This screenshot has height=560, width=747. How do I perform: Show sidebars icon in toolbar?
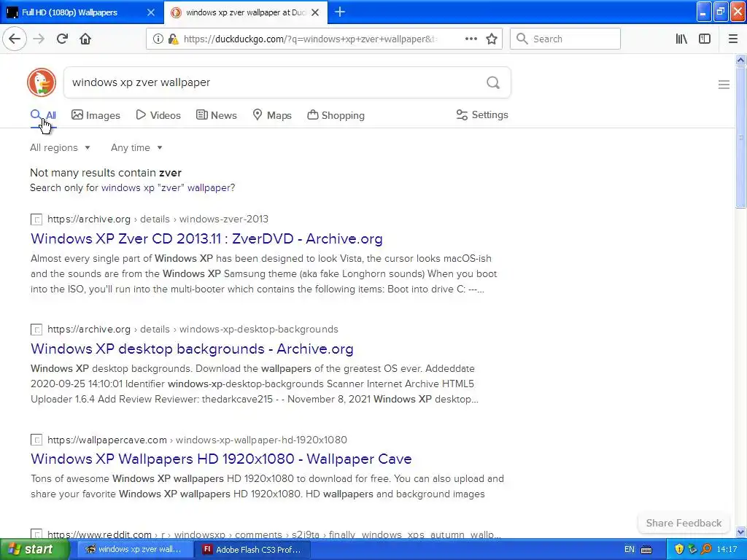click(x=705, y=39)
